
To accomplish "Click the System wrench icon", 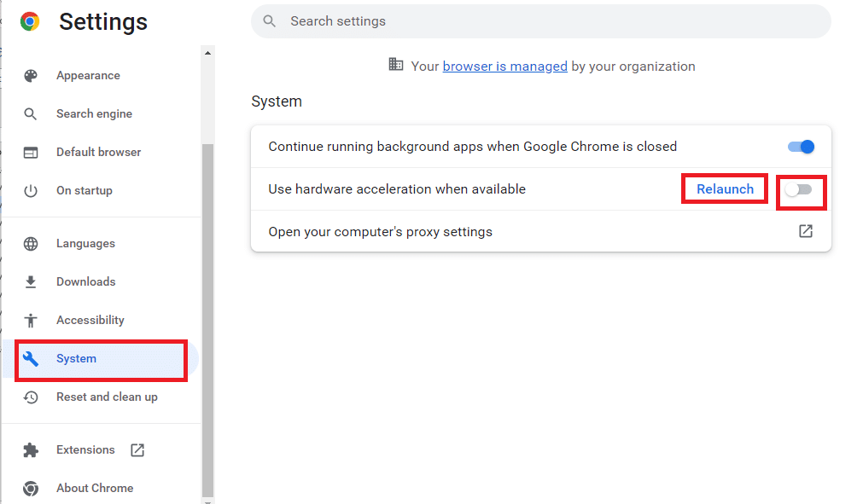I will tap(31, 358).
